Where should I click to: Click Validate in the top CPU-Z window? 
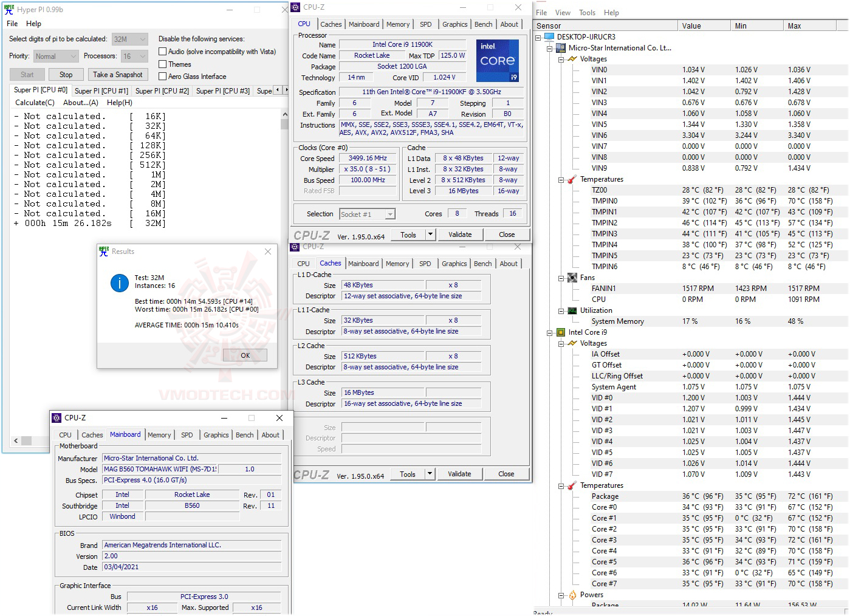(460, 234)
